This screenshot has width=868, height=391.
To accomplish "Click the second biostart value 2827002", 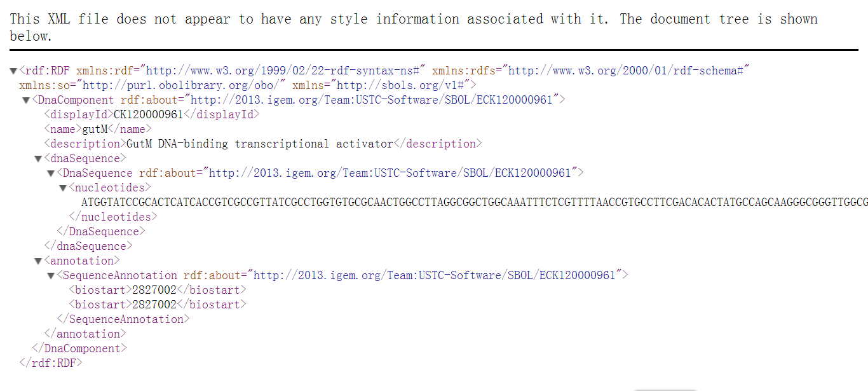I will click(x=154, y=305).
